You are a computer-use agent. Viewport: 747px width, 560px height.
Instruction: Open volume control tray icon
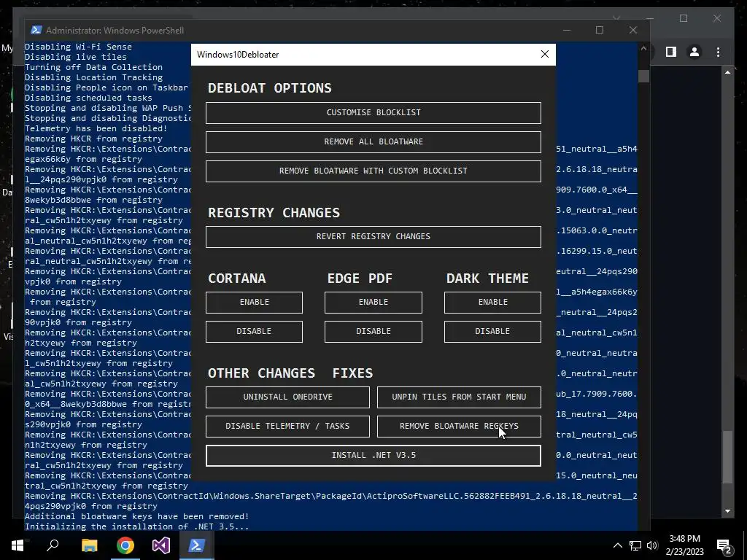click(x=652, y=545)
